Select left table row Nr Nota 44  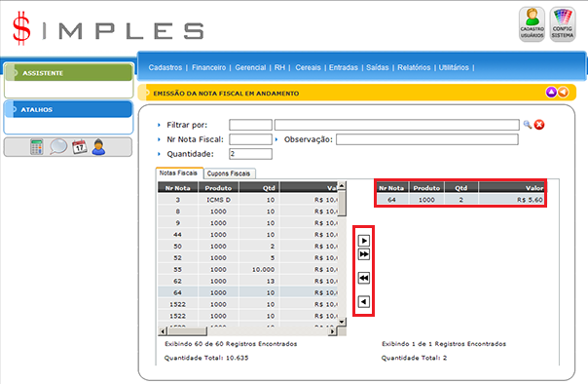click(x=248, y=235)
